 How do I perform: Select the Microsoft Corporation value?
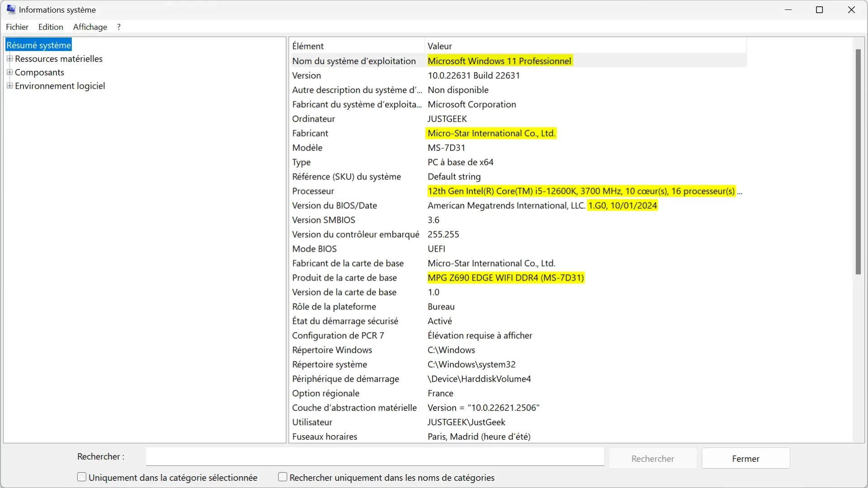pyautogui.click(x=472, y=104)
